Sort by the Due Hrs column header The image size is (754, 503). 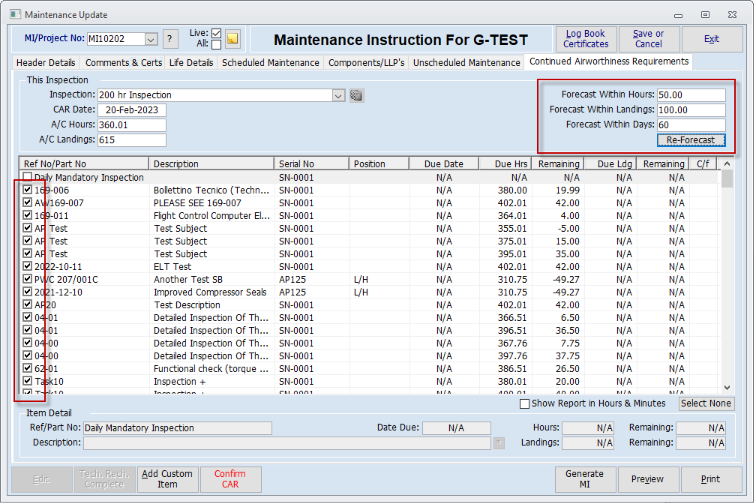pyautogui.click(x=503, y=164)
